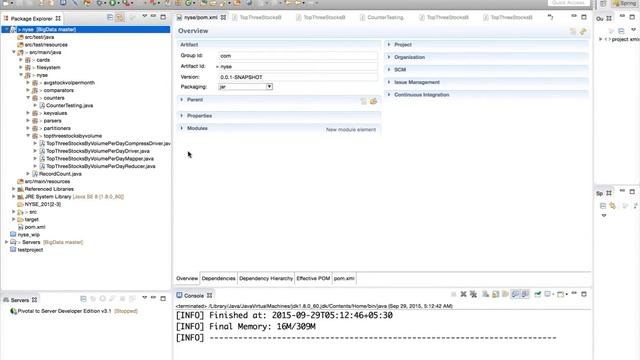Click Collapse All in Package Explorer toolbar

pyautogui.click(x=110, y=18)
